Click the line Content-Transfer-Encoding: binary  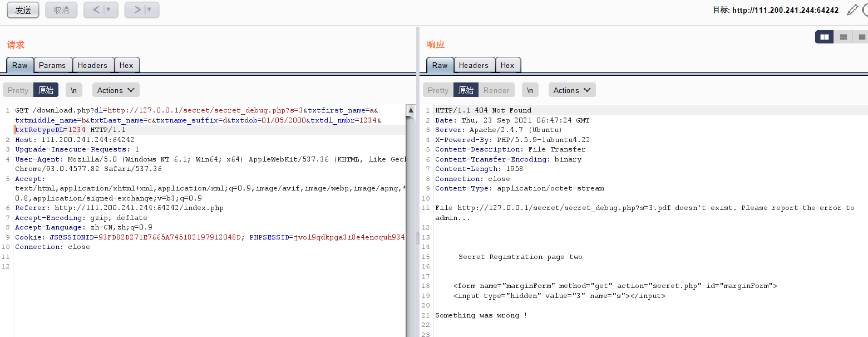coord(508,159)
